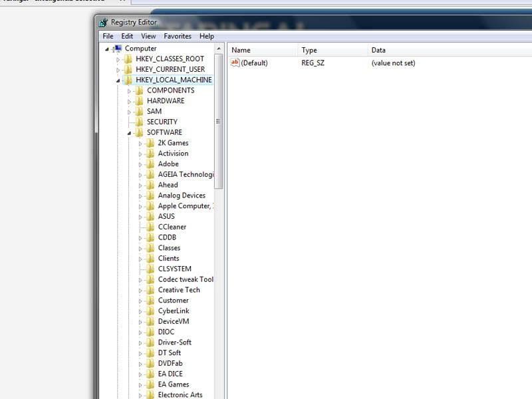Click the SOFTWARE folder icon

click(139, 132)
